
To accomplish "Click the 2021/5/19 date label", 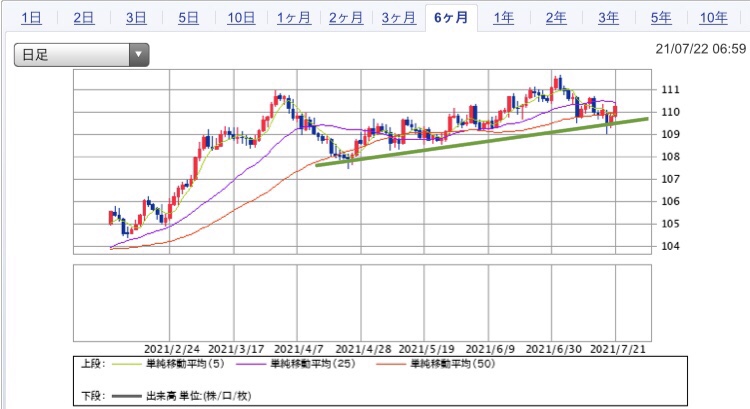I will [x=426, y=349].
